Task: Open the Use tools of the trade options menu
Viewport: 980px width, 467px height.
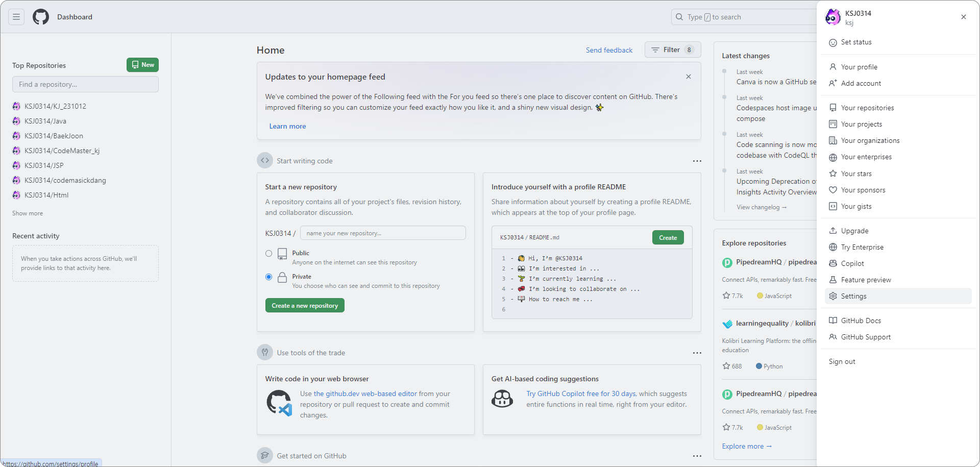Action: pos(697,353)
